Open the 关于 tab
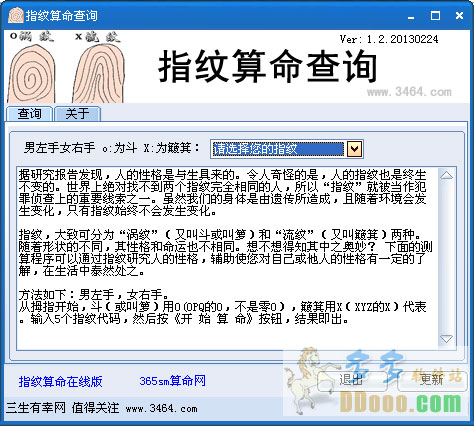 pyautogui.click(x=78, y=114)
